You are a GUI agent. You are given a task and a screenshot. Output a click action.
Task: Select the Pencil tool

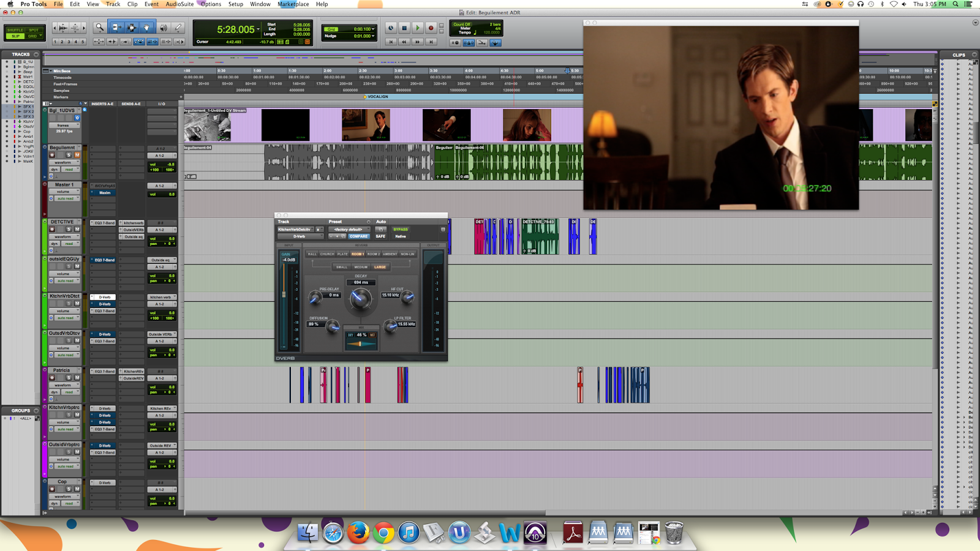click(x=178, y=28)
